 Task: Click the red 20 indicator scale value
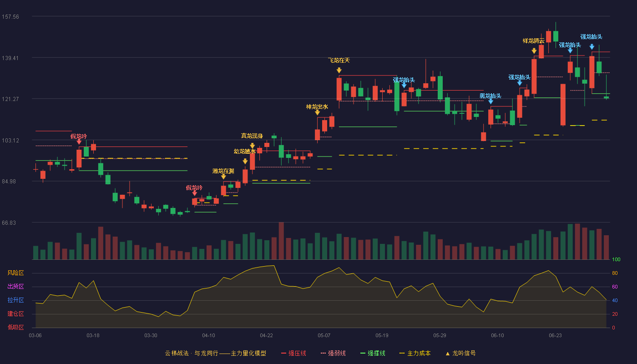point(615,314)
